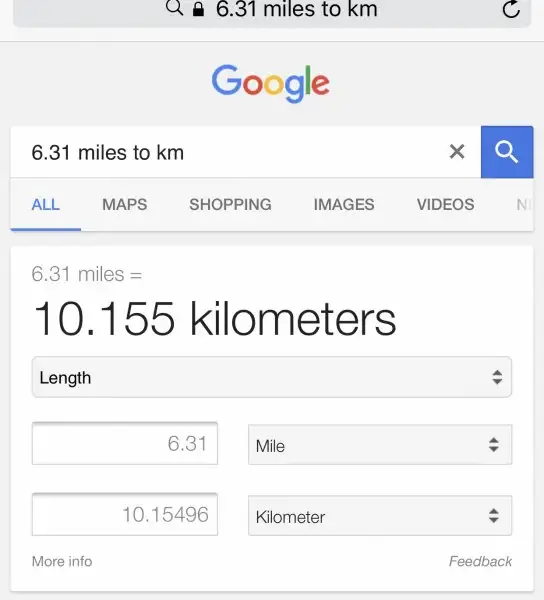
Task: Clear the search query with X icon
Action: tap(457, 152)
